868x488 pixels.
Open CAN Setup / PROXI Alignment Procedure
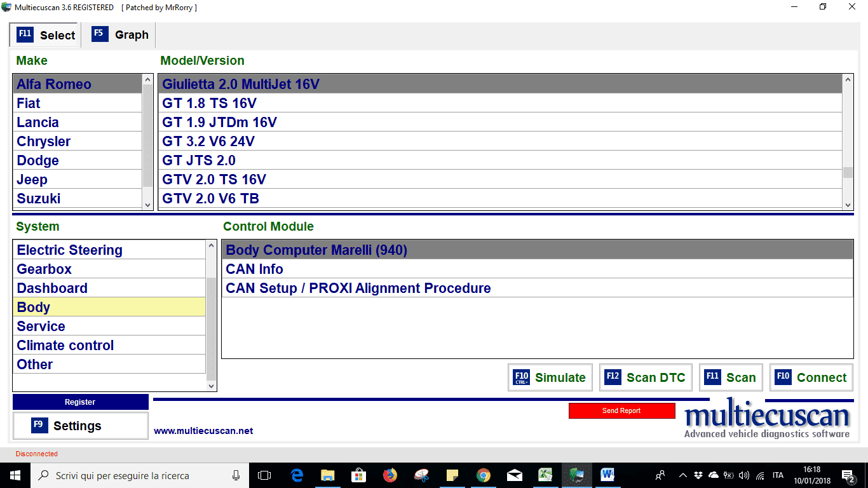358,288
